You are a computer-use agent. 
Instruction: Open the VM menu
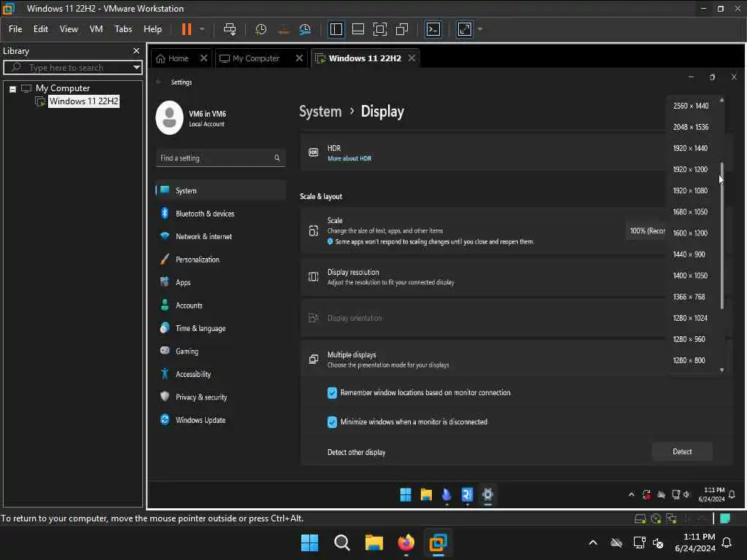pyautogui.click(x=96, y=29)
